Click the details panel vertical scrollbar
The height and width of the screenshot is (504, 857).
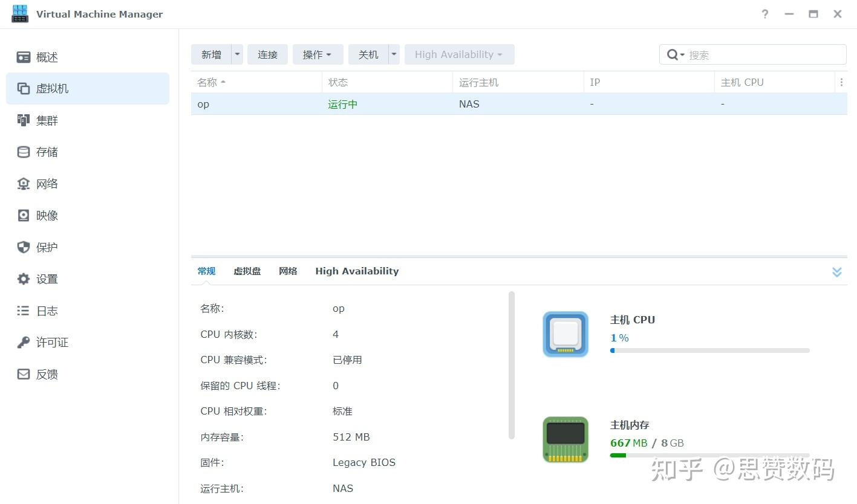pos(512,365)
